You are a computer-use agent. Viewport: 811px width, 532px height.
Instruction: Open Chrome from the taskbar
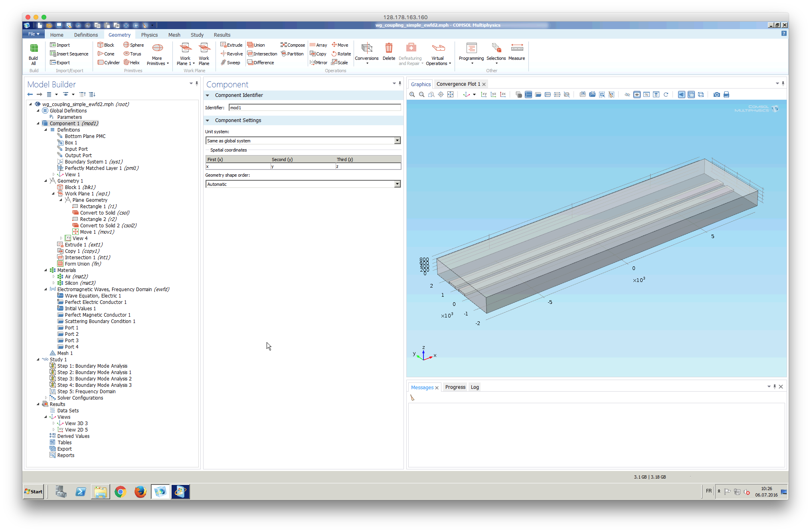pyautogui.click(x=120, y=492)
